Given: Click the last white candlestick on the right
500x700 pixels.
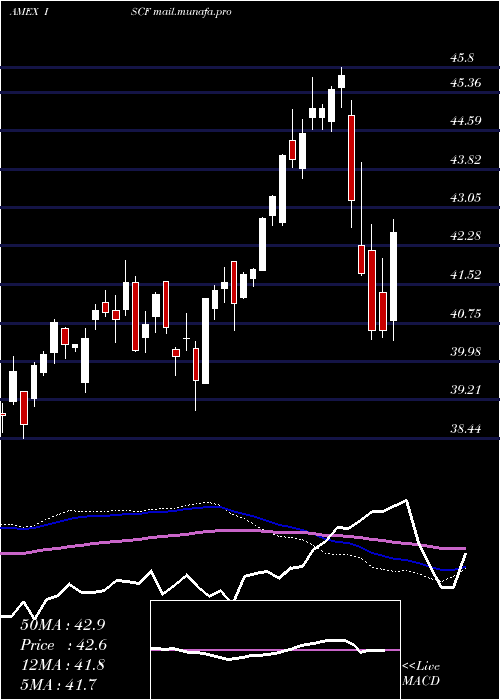Looking at the screenshot, I should pos(393,280).
